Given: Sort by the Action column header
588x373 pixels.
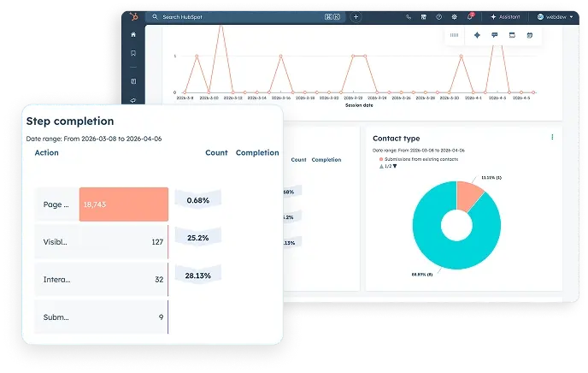Looking at the screenshot, I should pos(46,153).
